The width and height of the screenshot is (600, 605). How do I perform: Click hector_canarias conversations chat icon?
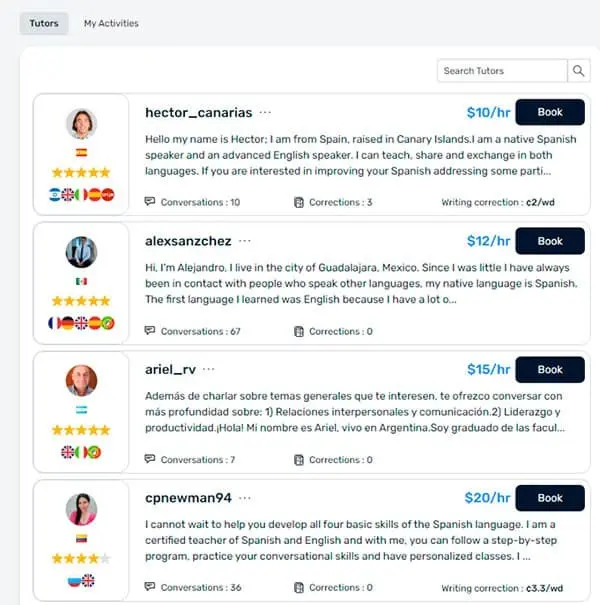tap(150, 201)
